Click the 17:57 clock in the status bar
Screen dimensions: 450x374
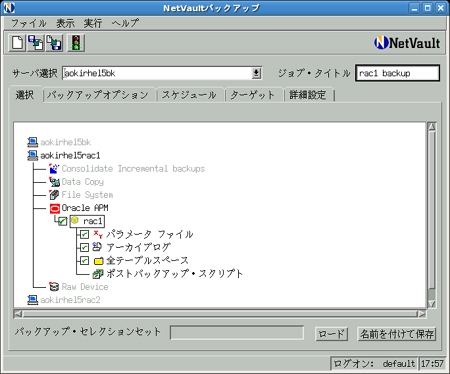[432, 363]
